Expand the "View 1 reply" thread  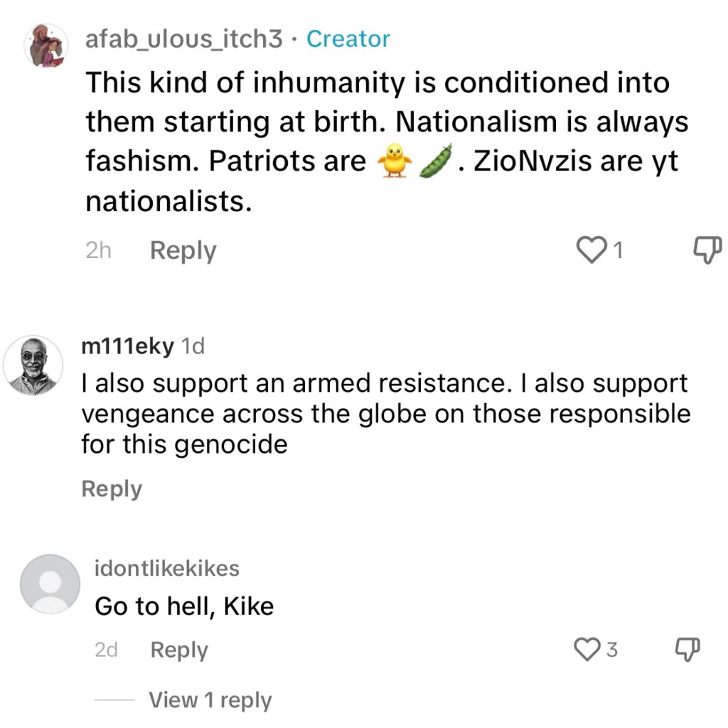[210, 700]
